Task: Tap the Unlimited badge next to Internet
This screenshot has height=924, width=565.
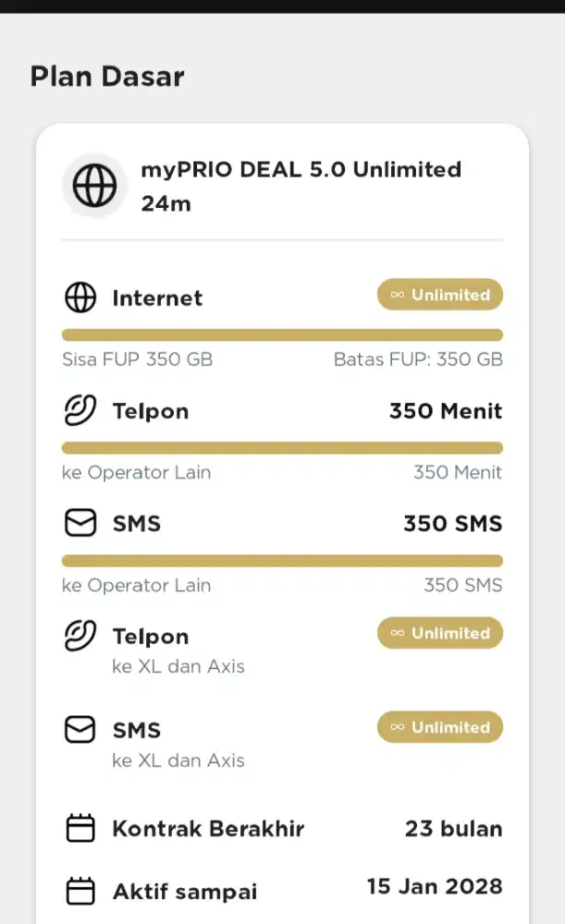Action: coord(439,295)
